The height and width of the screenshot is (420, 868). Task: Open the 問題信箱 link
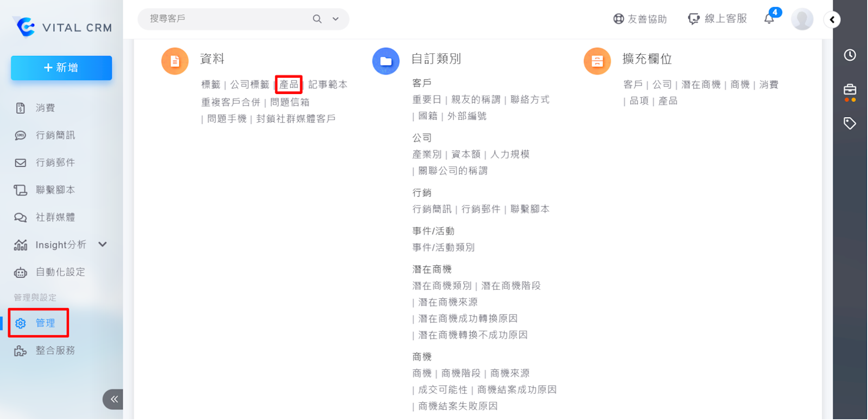pyautogui.click(x=290, y=102)
